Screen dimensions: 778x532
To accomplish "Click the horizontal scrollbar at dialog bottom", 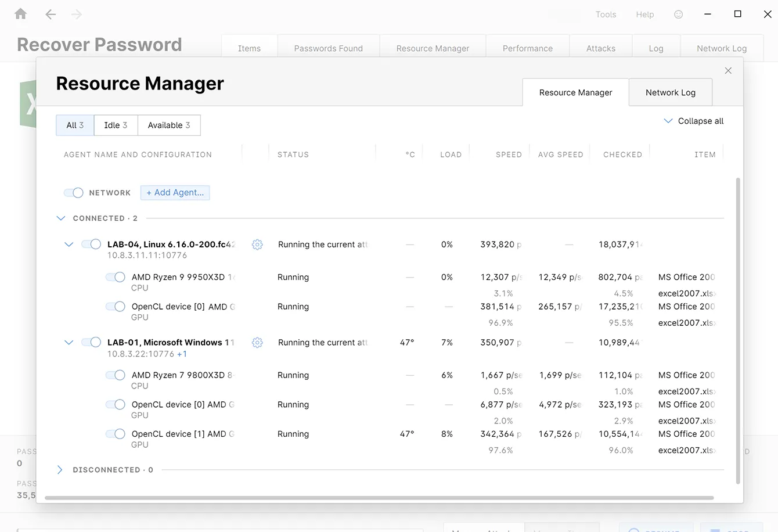I will click(379, 498).
